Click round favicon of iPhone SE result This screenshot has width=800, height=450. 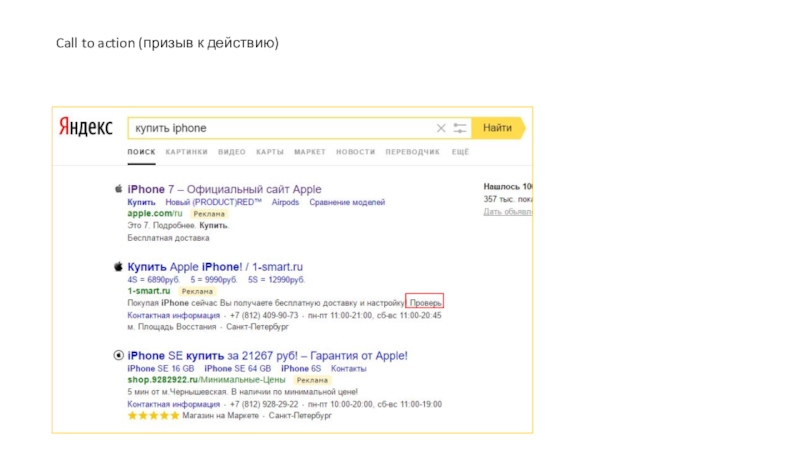(118, 355)
